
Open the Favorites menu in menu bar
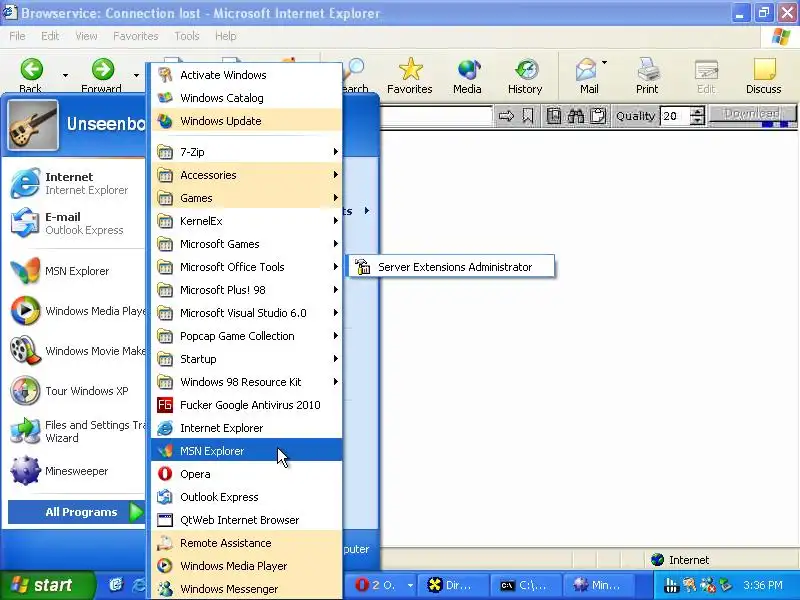[x=136, y=36]
